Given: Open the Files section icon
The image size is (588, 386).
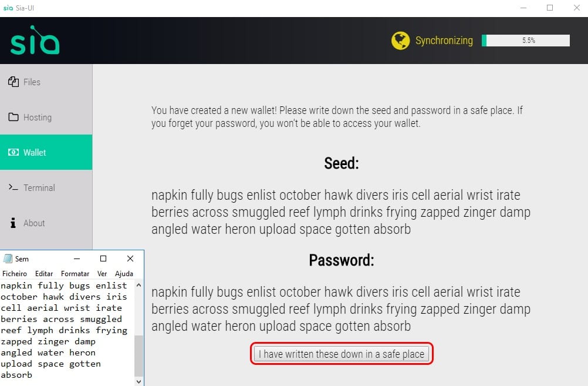Looking at the screenshot, I should [x=13, y=82].
